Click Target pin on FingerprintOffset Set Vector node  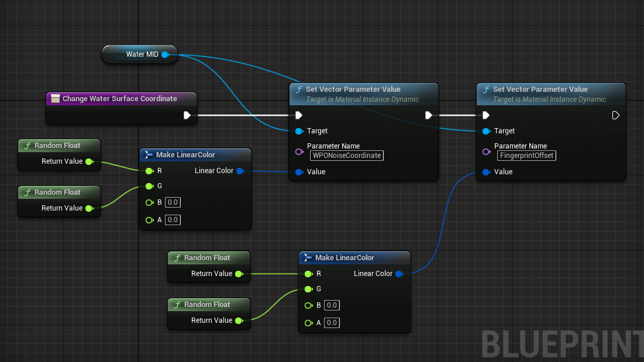click(x=486, y=132)
